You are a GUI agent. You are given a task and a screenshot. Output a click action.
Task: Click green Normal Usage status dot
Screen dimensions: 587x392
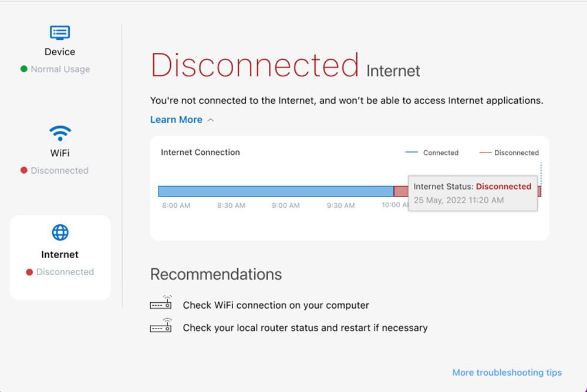click(24, 69)
